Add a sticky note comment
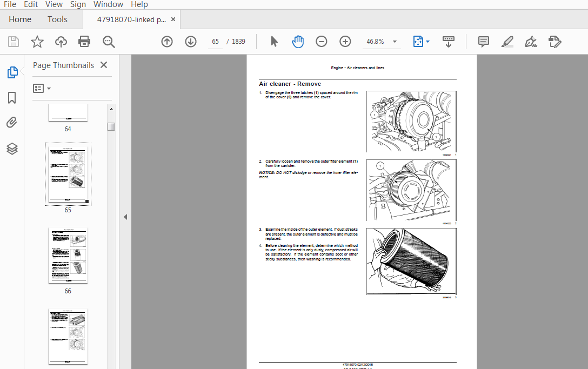588x369 pixels. 484,41
